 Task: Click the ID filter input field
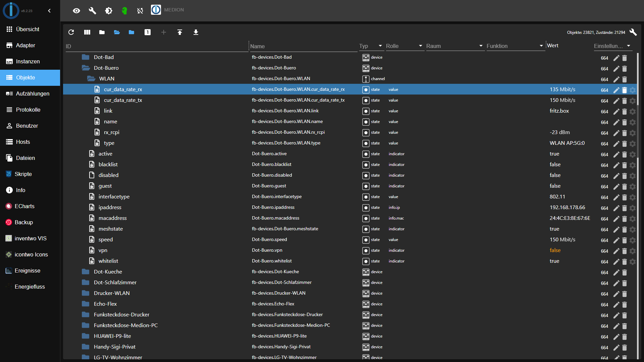click(156, 46)
